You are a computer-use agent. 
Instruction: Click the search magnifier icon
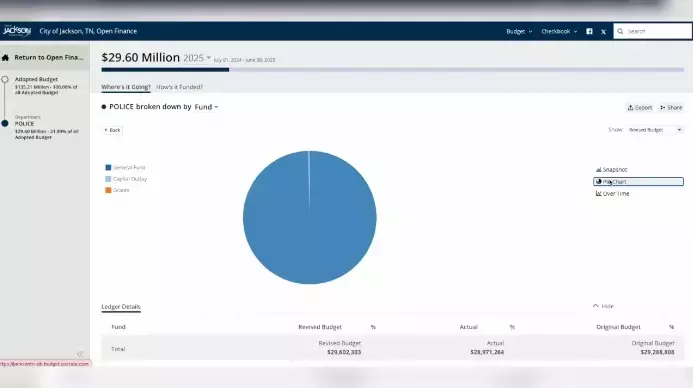click(620, 31)
